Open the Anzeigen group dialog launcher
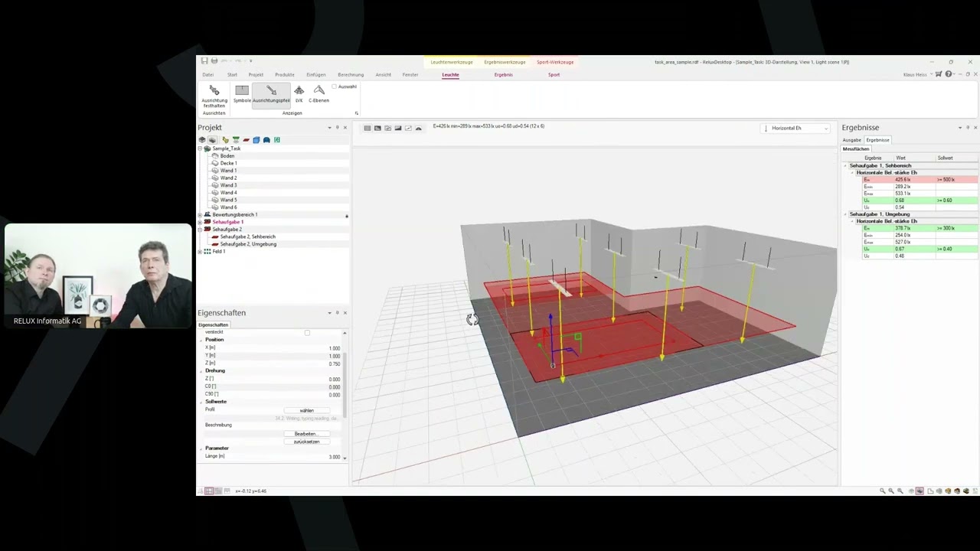Viewport: 980px width, 551px height. coord(356,113)
